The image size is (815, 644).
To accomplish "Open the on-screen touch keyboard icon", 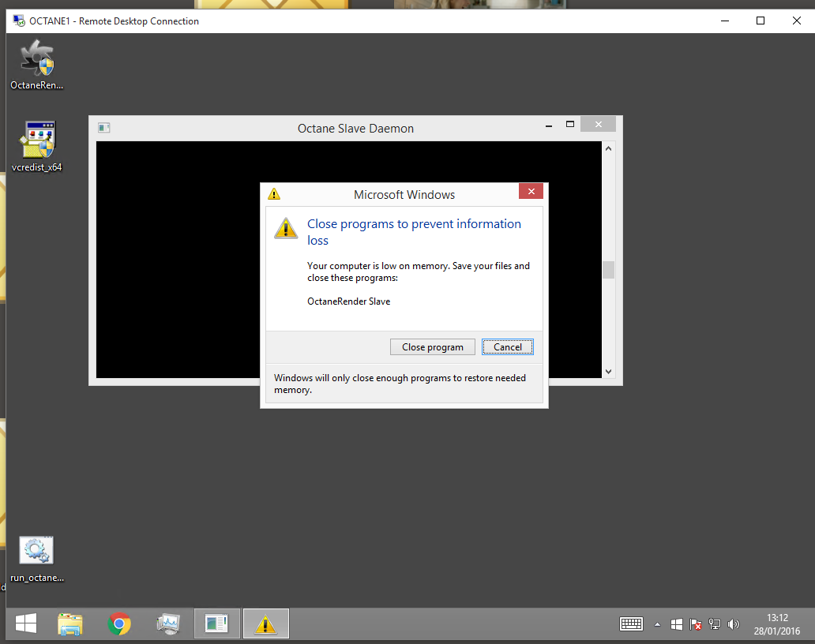I will [x=631, y=623].
